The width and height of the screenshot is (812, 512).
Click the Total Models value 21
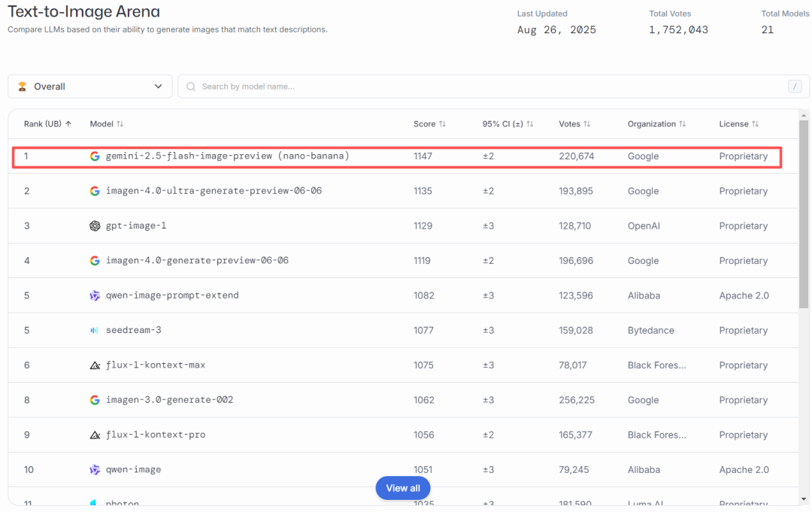(x=768, y=30)
